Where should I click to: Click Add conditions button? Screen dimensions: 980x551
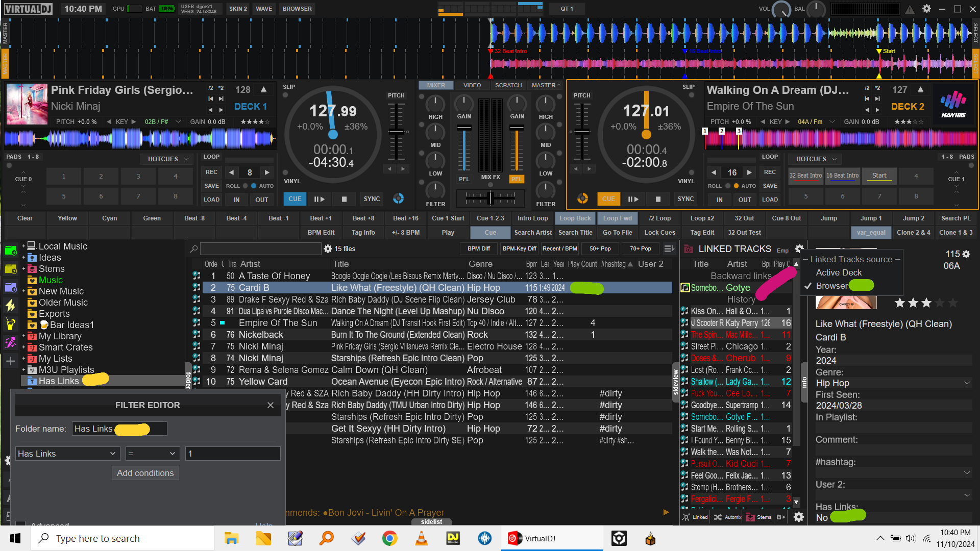tap(145, 473)
